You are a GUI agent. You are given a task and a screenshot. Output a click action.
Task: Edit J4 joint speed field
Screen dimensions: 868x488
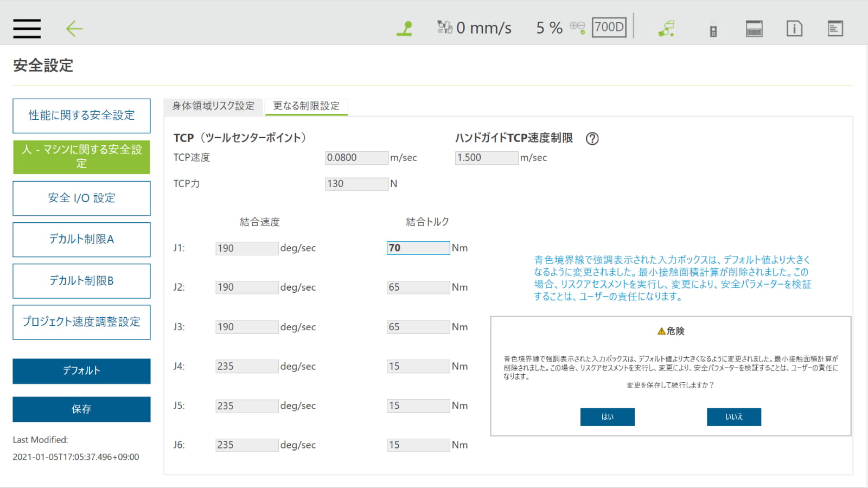[x=247, y=367]
